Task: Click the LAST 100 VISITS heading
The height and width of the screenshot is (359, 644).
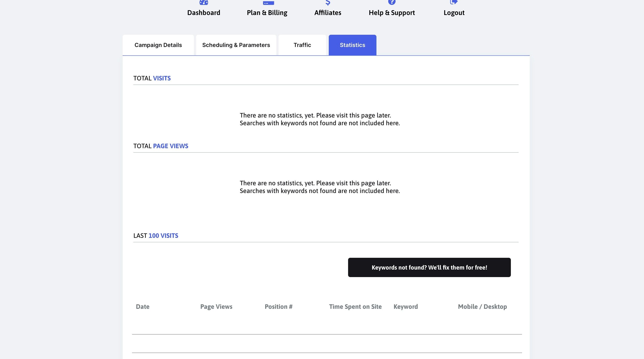Action: click(x=156, y=236)
